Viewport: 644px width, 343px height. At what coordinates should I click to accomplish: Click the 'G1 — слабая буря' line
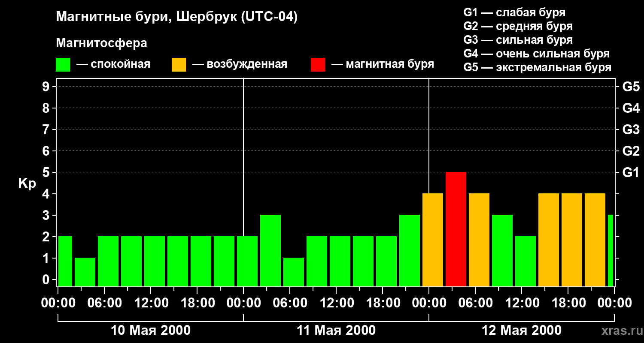(514, 12)
